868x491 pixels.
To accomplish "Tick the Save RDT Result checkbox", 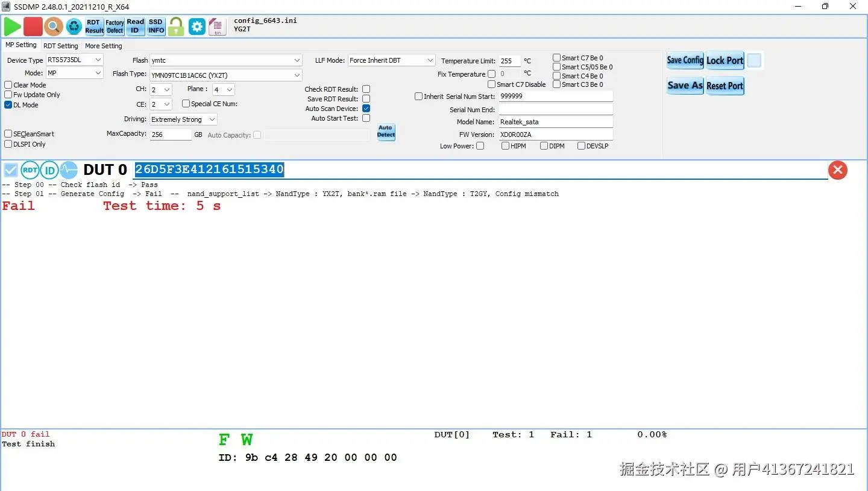I will [x=366, y=99].
